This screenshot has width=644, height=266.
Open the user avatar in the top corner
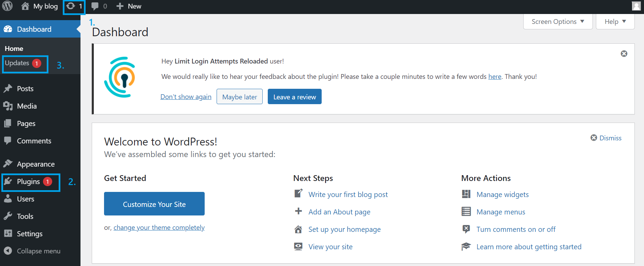tap(636, 6)
